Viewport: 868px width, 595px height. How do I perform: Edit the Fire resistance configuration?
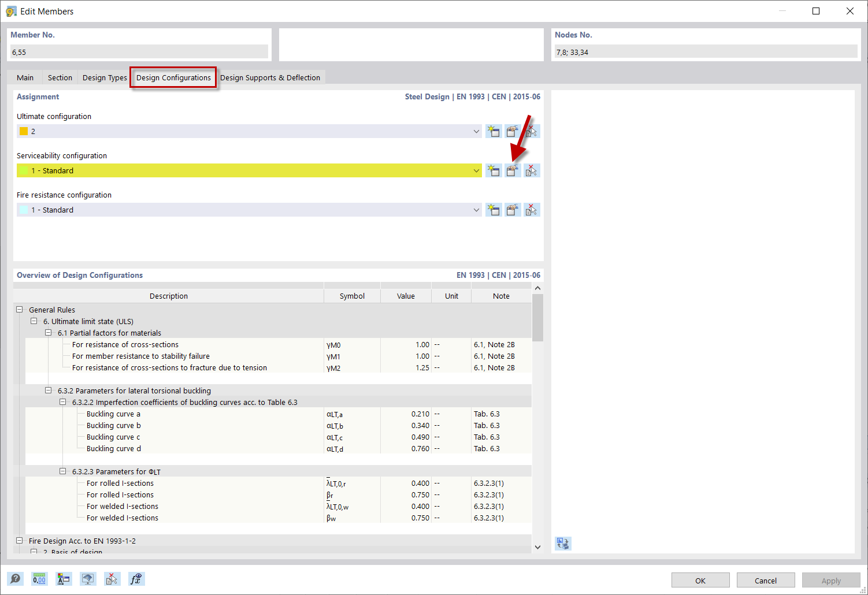(x=512, y=210)
